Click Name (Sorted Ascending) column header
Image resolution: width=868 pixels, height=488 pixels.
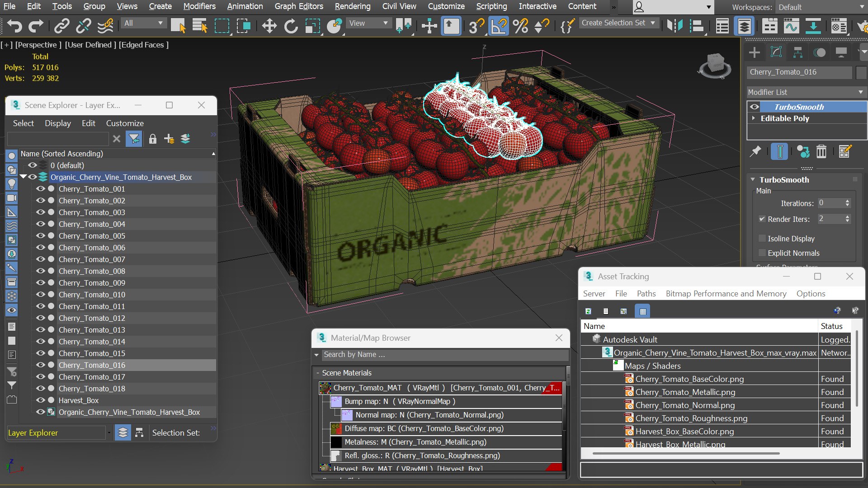click(118, 154)
